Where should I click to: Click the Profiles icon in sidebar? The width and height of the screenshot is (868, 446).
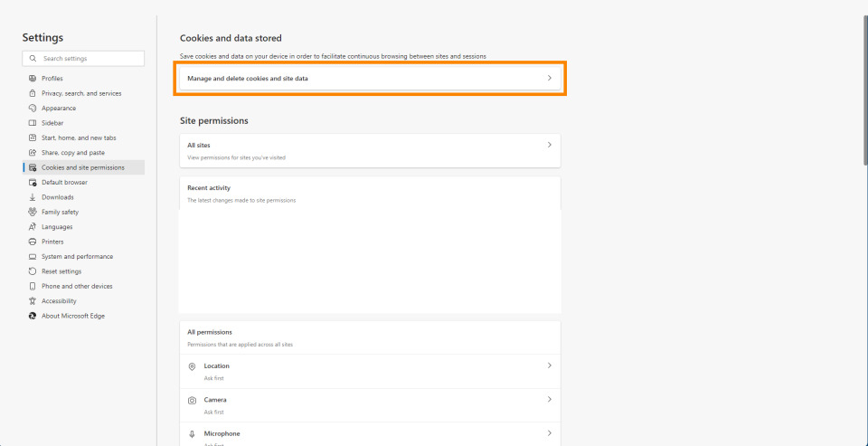coord(33,79)
